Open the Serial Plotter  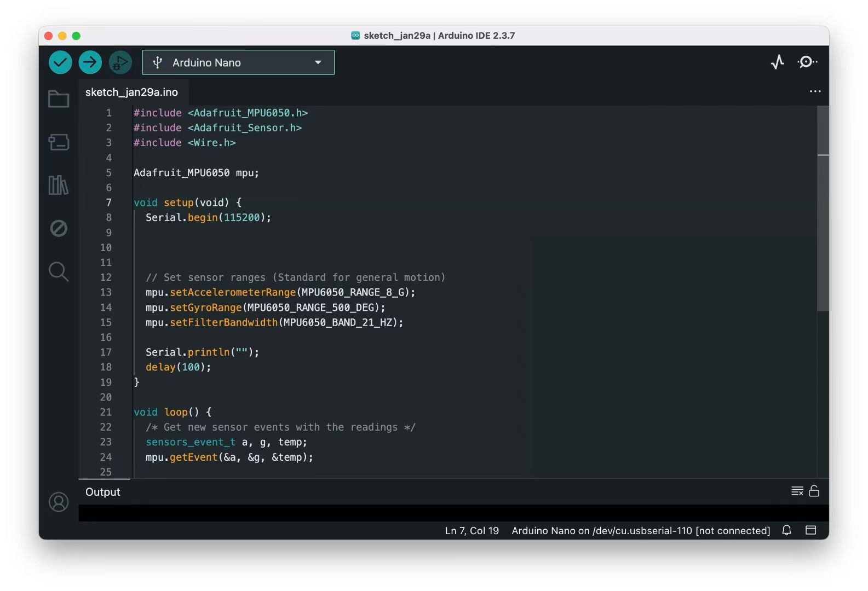click(x=778, y=62)
